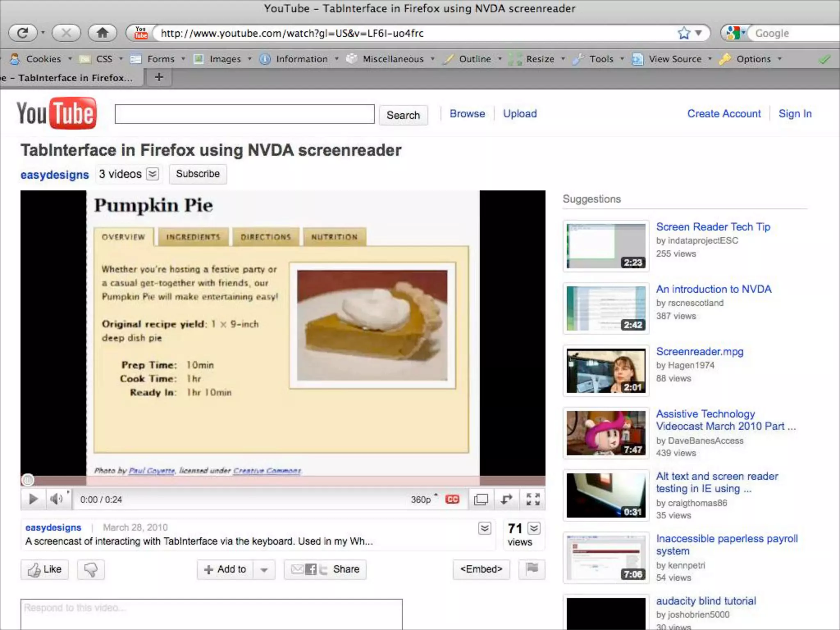Bookmark page with star icon

(x=684, y=33)
